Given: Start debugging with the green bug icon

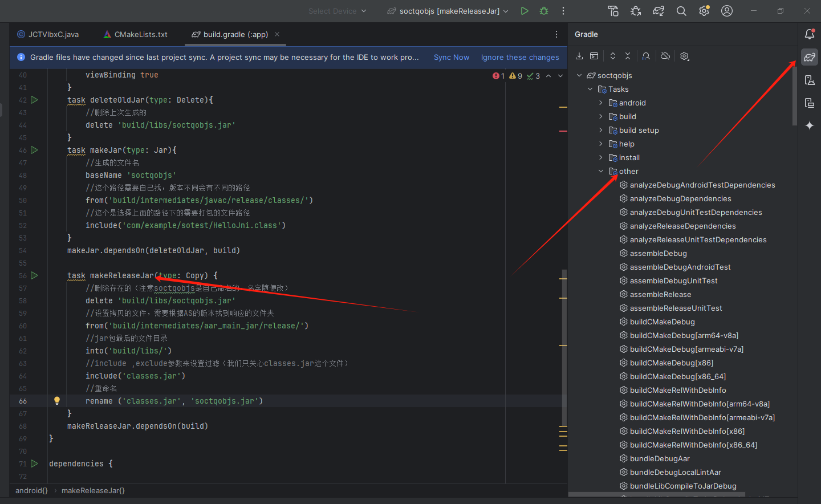Looking at the screenshot, I should point(544,11).
